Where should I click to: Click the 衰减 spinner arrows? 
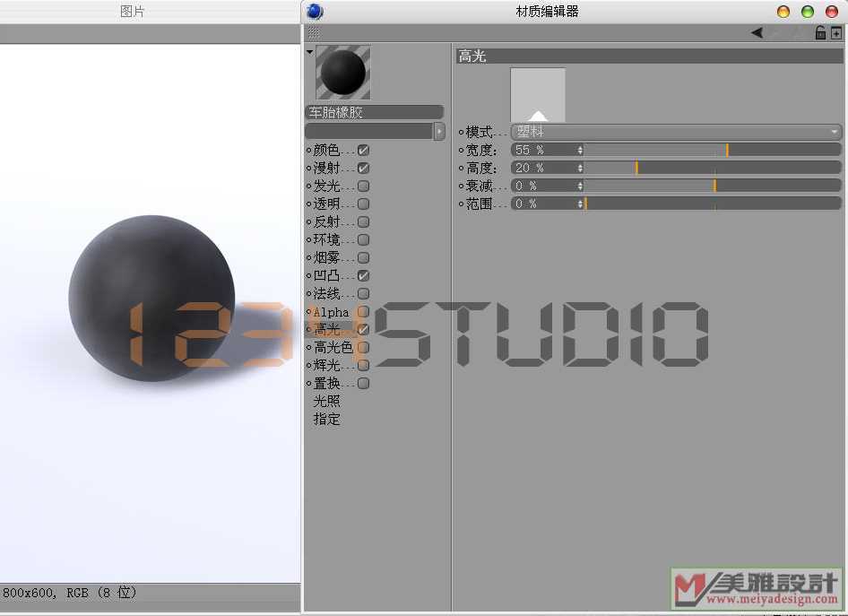coord(580,186)
